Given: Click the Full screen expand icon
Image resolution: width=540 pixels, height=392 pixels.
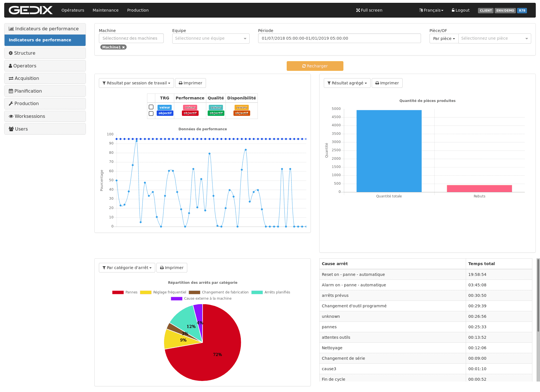Looking at the screenshot, I should coord(358,10).
